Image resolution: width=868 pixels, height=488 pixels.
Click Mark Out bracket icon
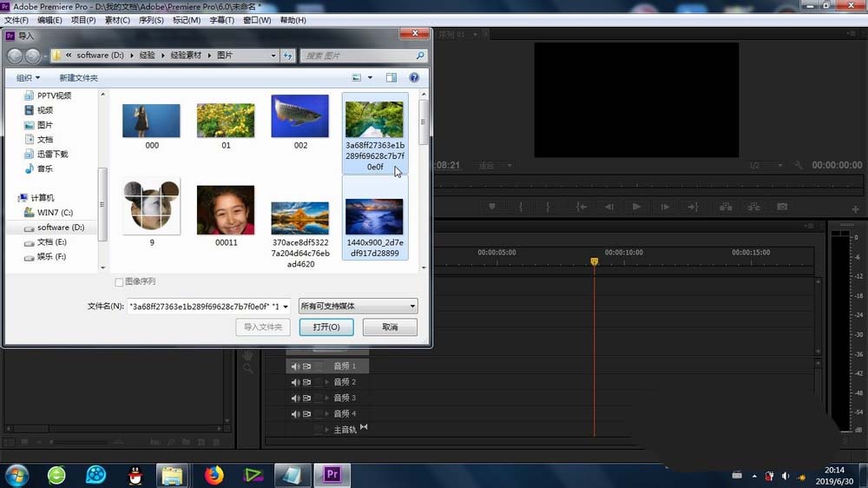point(548,207)
